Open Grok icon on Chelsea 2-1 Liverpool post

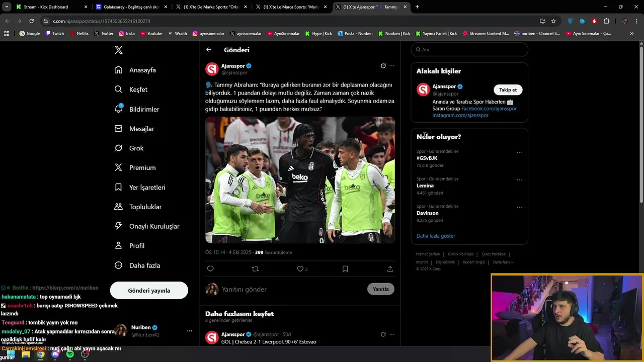click(x=383, y=334)
